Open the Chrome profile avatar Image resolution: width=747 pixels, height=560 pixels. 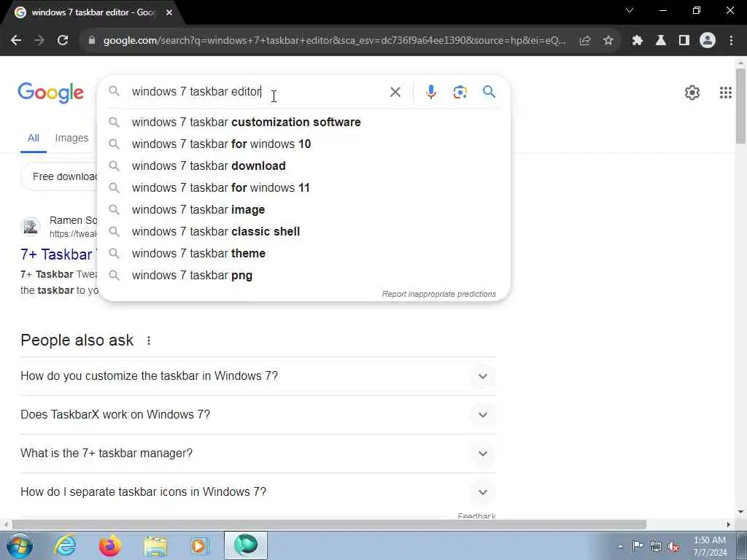tap(708, 41)
